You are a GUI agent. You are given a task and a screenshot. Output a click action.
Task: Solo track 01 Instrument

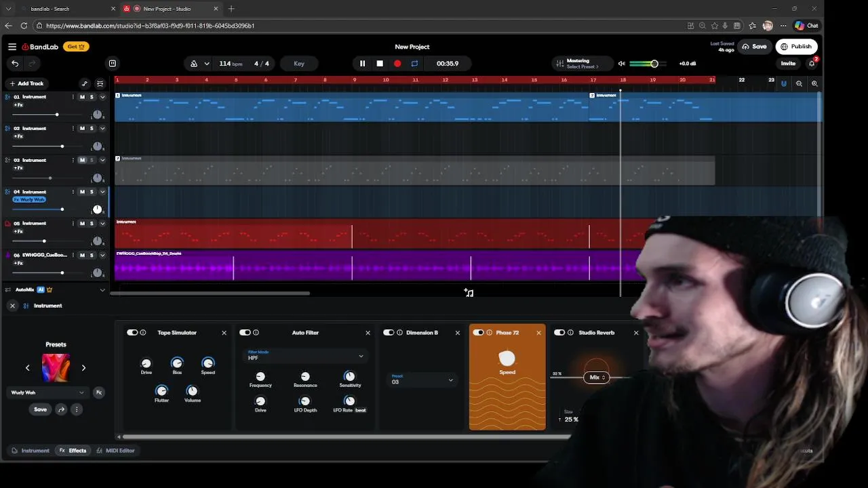click(x=92, y=97)
